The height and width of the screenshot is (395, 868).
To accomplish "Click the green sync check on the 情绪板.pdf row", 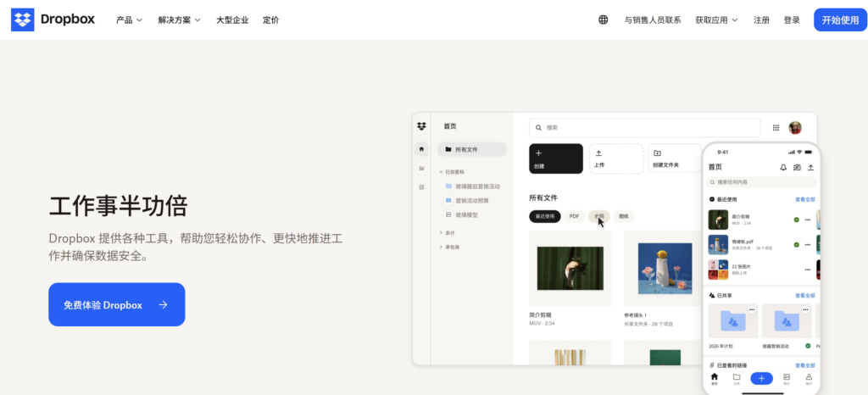I will (796, 244).
